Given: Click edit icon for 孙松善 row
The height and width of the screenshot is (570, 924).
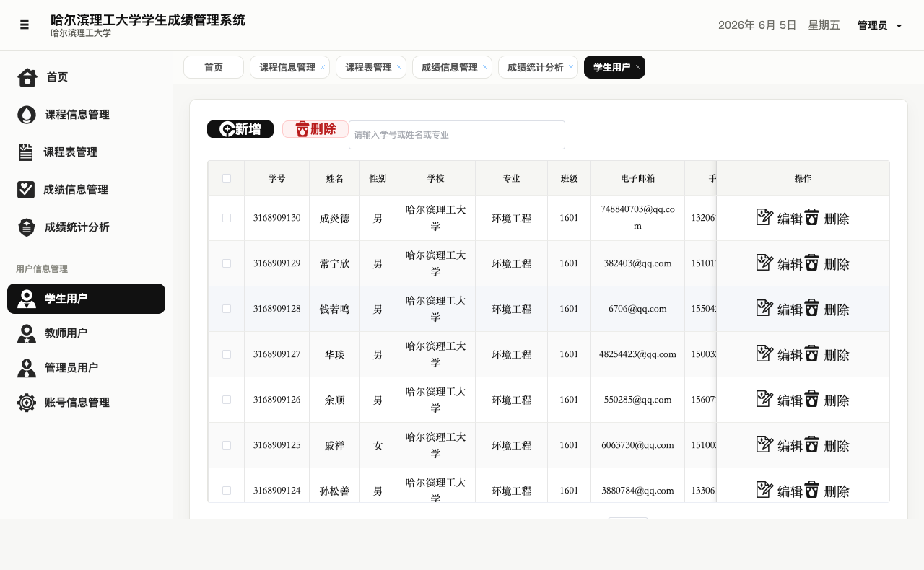Looking at the screenshot, I should [764, 490].
